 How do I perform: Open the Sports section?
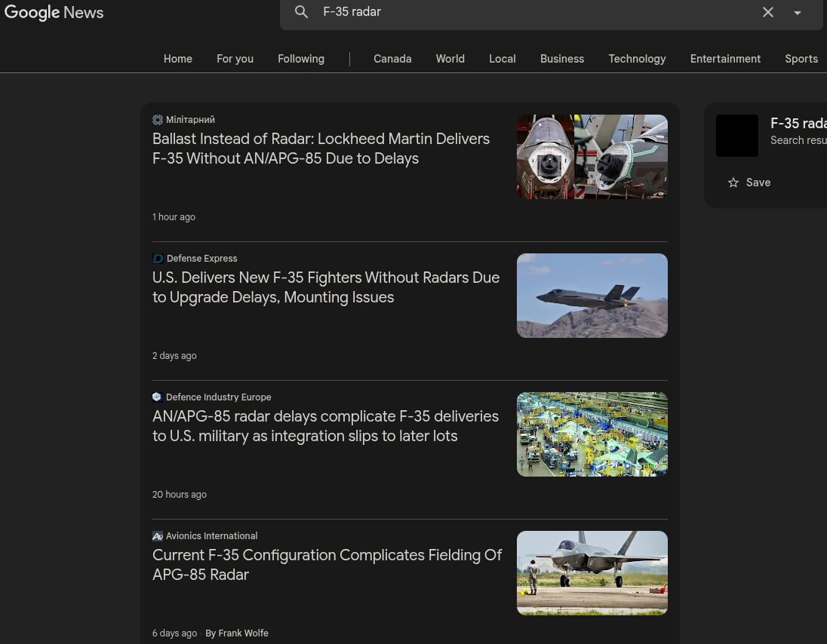coord(801,59)
